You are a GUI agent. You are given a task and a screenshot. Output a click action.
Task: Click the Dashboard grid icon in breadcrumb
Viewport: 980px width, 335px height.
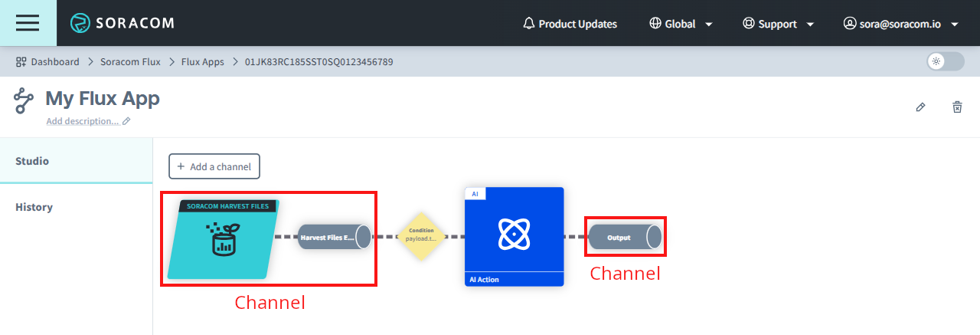pos(21,61)
